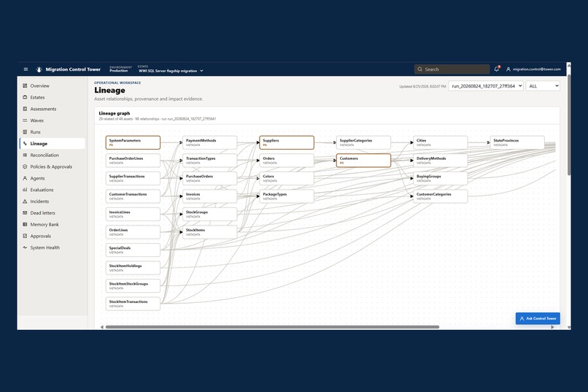
Task: Select the PackageTypes node
Action: coord(287,196)
